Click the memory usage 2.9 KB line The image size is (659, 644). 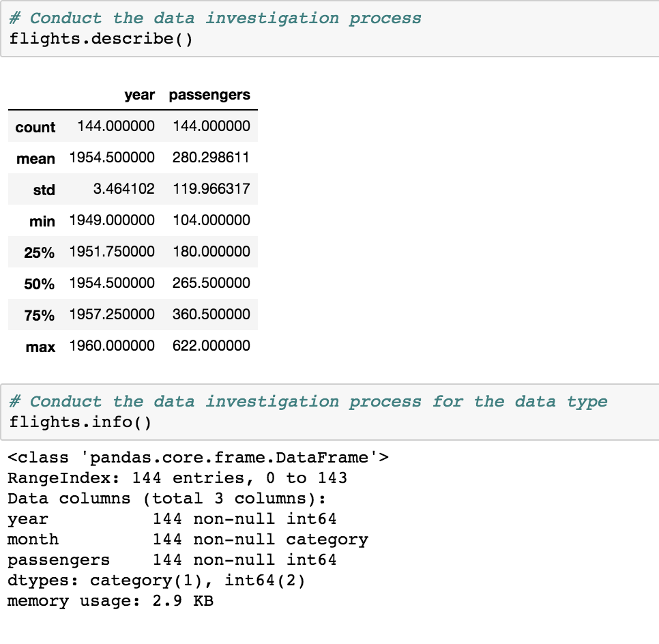pyautogui.click(x=109, y=601)
